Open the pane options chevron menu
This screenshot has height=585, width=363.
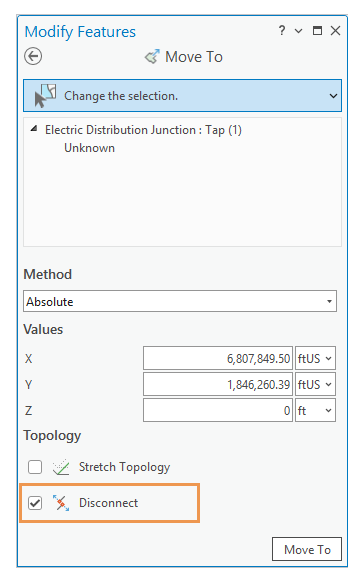[x=298, y=31]
